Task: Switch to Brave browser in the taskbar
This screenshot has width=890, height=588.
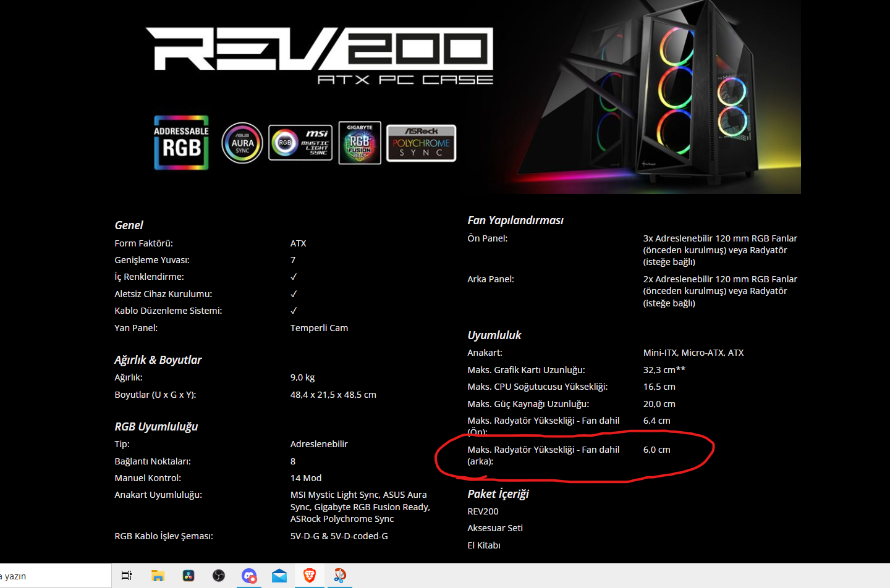Action: coord(310,576)
